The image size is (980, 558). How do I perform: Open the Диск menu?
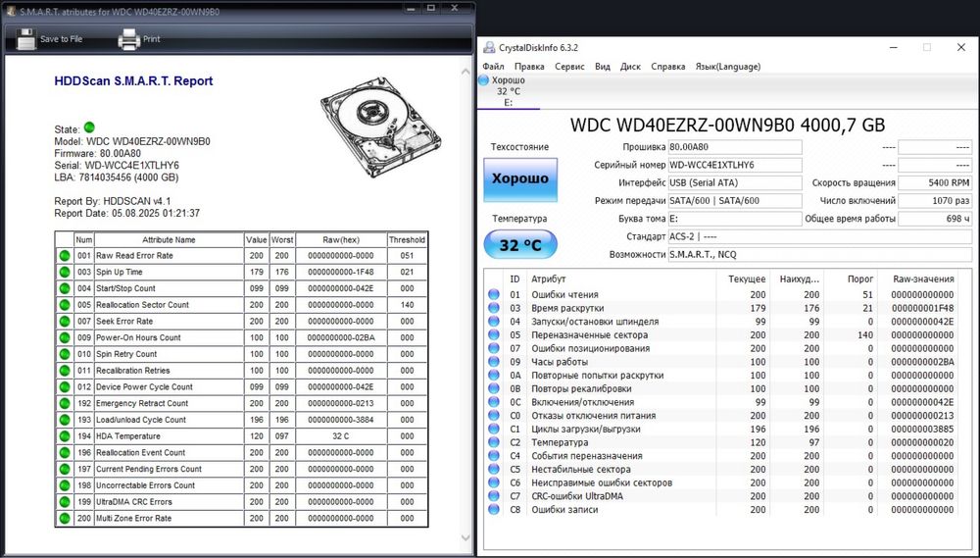tap(630, 67)
